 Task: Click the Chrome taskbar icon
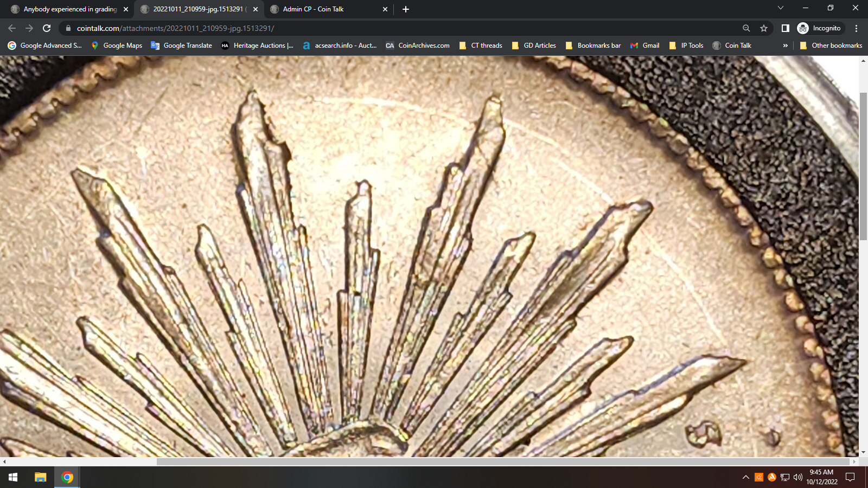coord(67,477)
